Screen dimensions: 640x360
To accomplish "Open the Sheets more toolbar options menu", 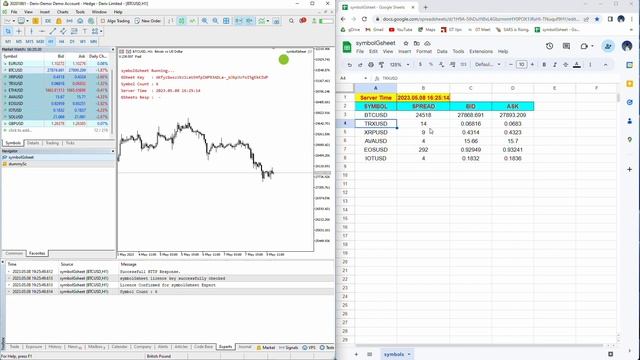I will click(x=590, y=64).
